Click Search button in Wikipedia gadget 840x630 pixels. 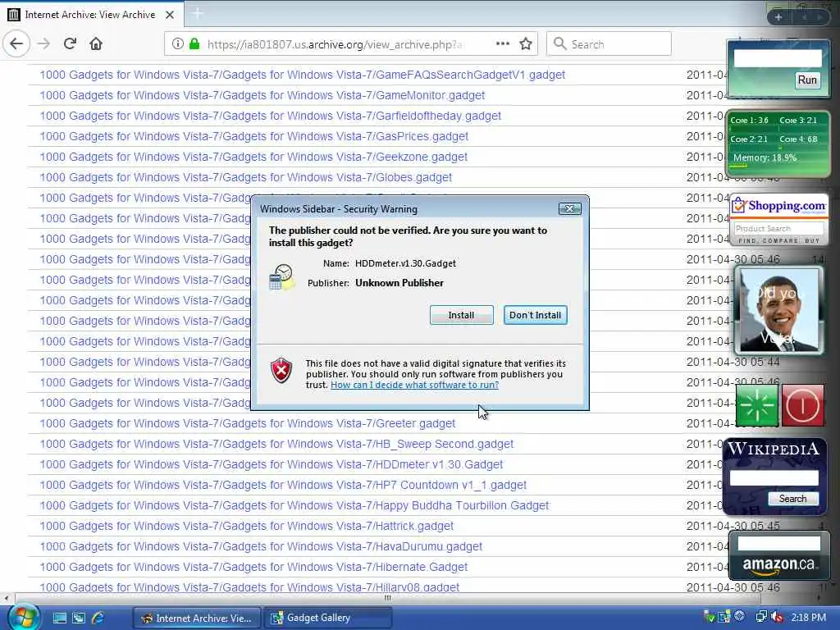(792, 499)
